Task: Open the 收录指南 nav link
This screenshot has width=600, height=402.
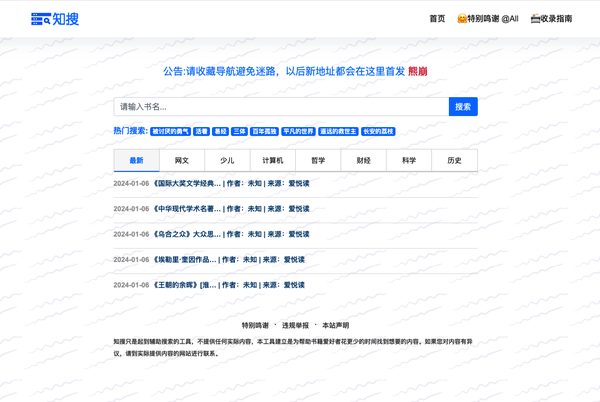Action: click(x=551, y=18)
